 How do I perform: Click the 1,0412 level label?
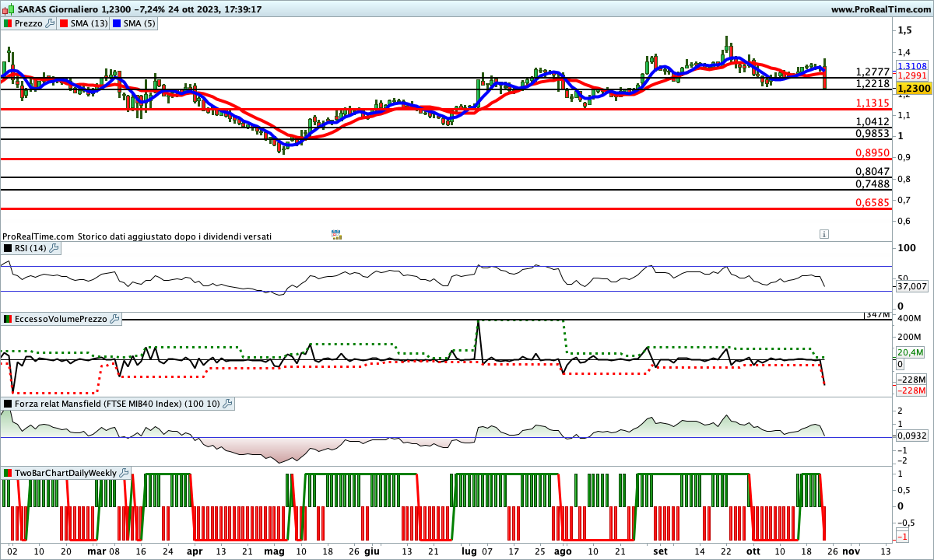873,121
